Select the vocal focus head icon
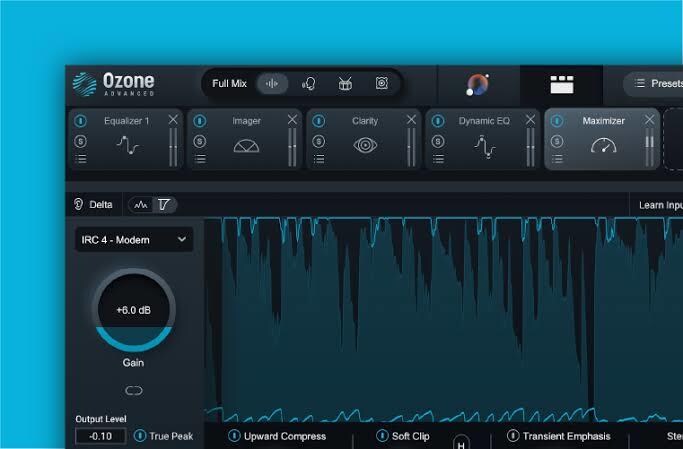Image resolution: width=683 pixels, height=449 pixels. click(309, 84)
